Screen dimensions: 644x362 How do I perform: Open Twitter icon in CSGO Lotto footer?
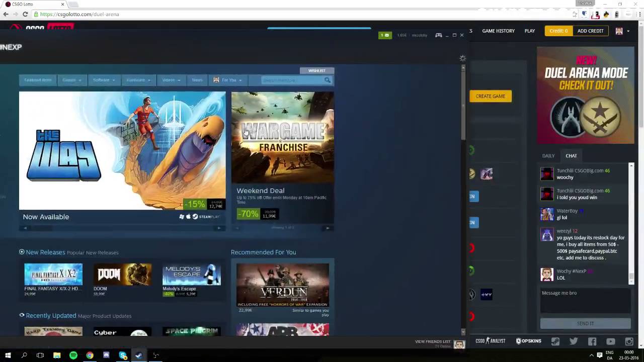pos(574,341)
